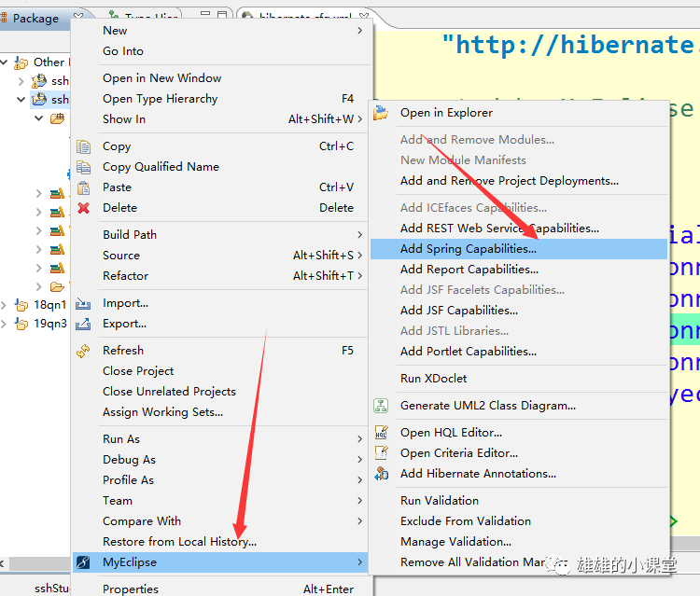Click the UML2 class diagram icon
Screen dimensions: 700x596
click(381, 406)
